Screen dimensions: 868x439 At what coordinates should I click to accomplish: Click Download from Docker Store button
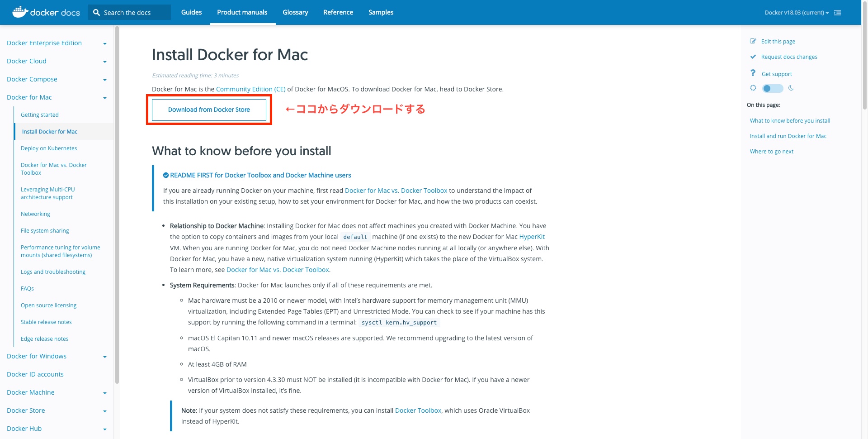click(x=209, y=110)
